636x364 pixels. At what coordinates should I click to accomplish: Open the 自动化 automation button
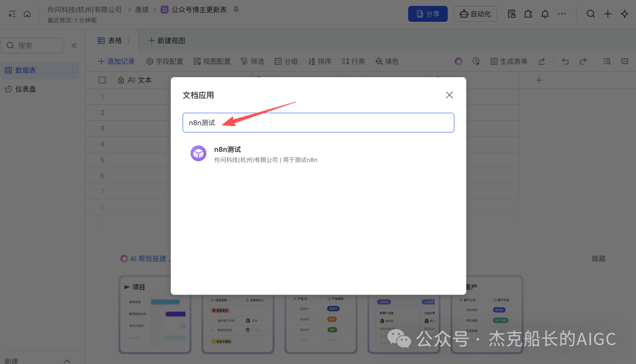(475, 14)
